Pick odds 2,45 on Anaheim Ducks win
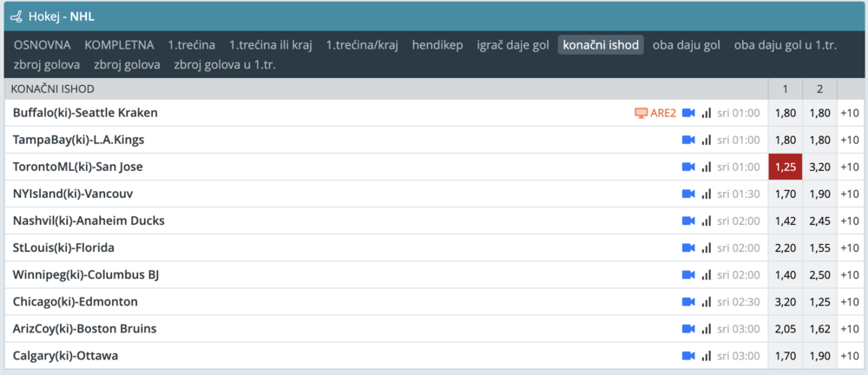This screenshot has width=868, height=375. [820, 221]
